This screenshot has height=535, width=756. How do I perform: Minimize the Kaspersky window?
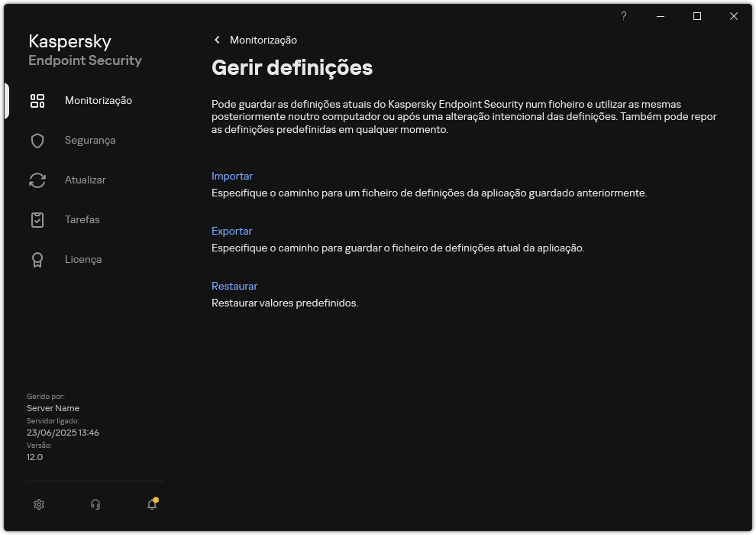pos(661,16)
